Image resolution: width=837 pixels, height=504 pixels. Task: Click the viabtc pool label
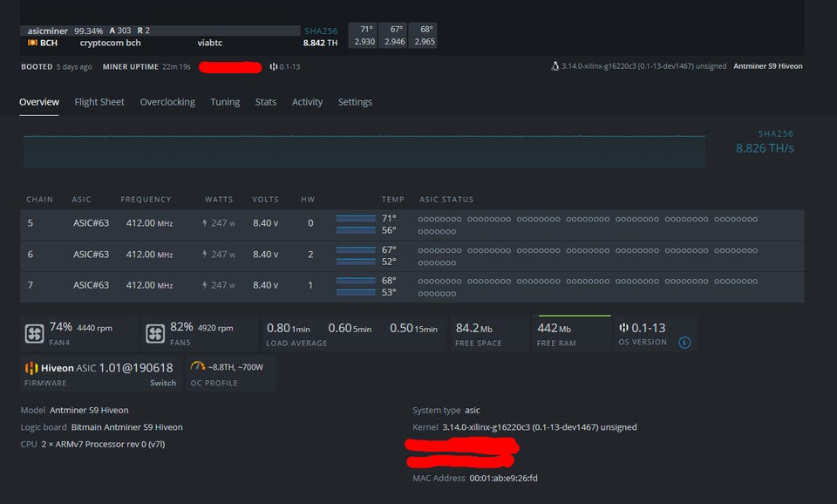[210, 43]
